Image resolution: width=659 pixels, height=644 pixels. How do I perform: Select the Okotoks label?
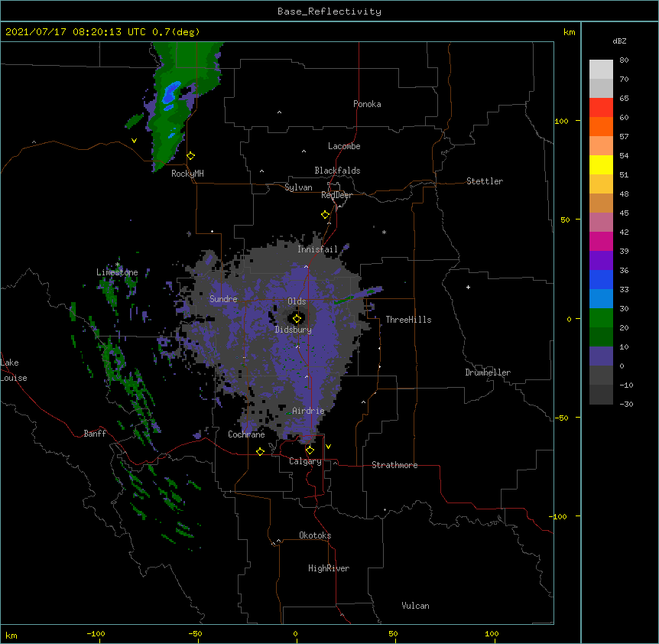click(x=315, y=535)
